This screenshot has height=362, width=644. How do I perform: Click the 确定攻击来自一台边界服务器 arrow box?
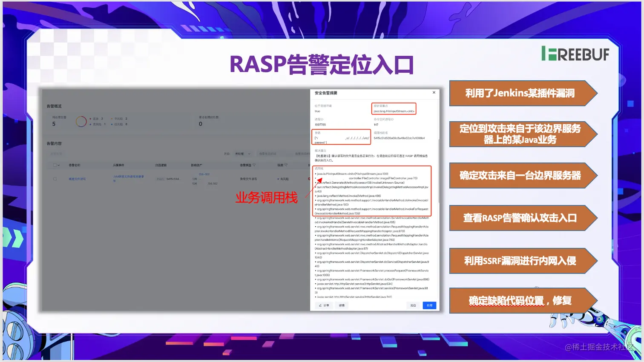(x=523, y=175)
